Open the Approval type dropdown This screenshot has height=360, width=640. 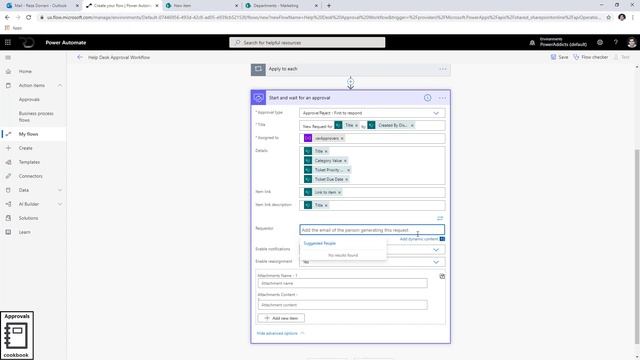[x=372, y=113]
